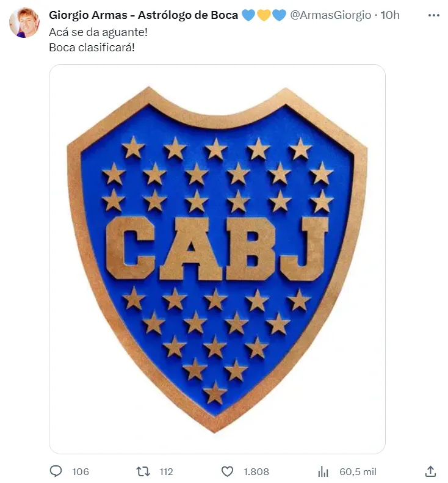Open the view analytics bar chart icon
The image size is (448, 483).
pyautogui.click(x=323, y=471)
